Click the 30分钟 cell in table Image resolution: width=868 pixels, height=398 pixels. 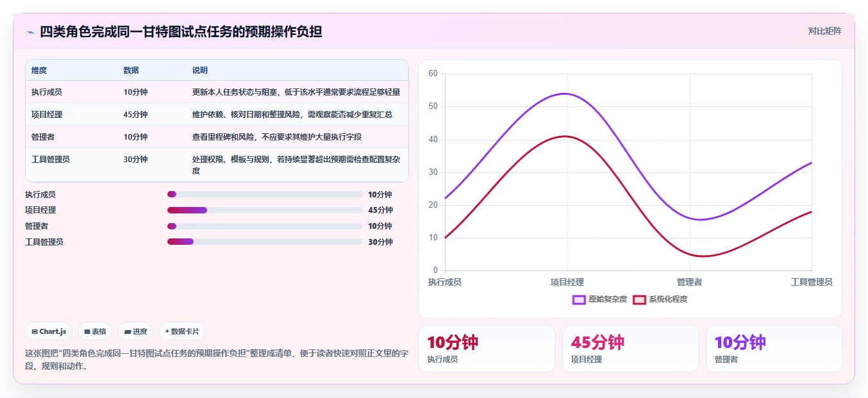135,160
